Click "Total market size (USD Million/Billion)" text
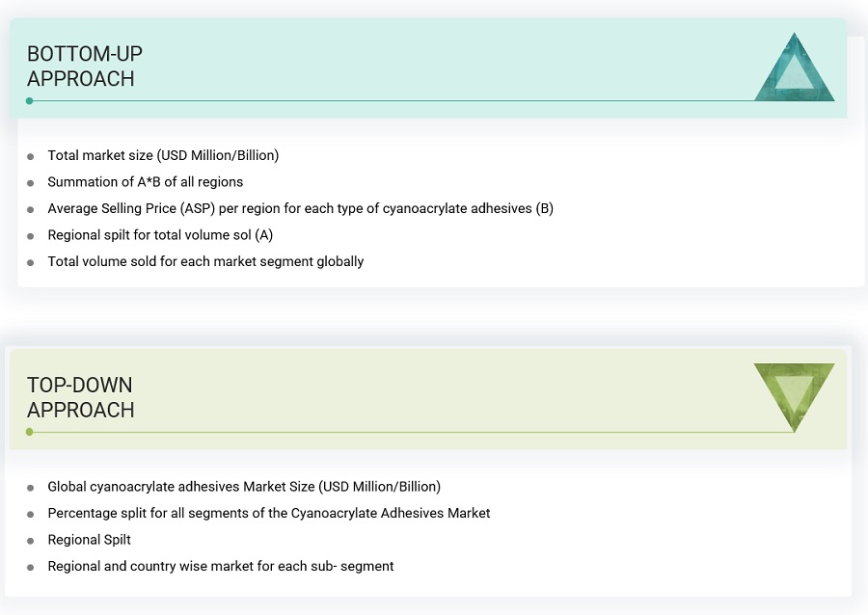This screenshot has width=868, height=615. 163,155
